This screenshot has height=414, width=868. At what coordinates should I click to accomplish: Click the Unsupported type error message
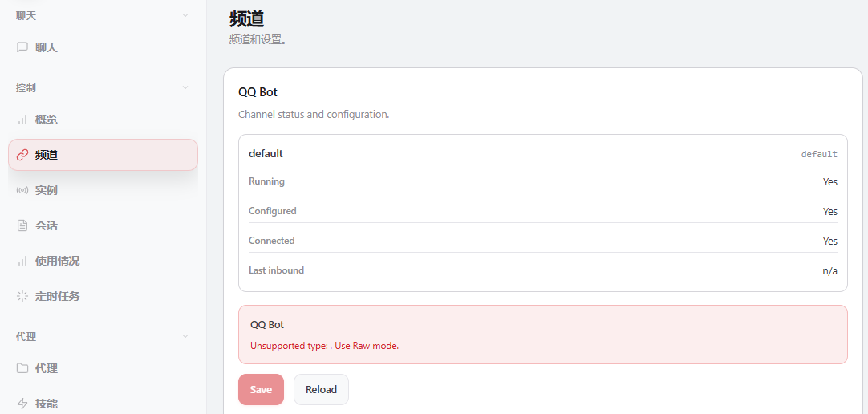324,346
